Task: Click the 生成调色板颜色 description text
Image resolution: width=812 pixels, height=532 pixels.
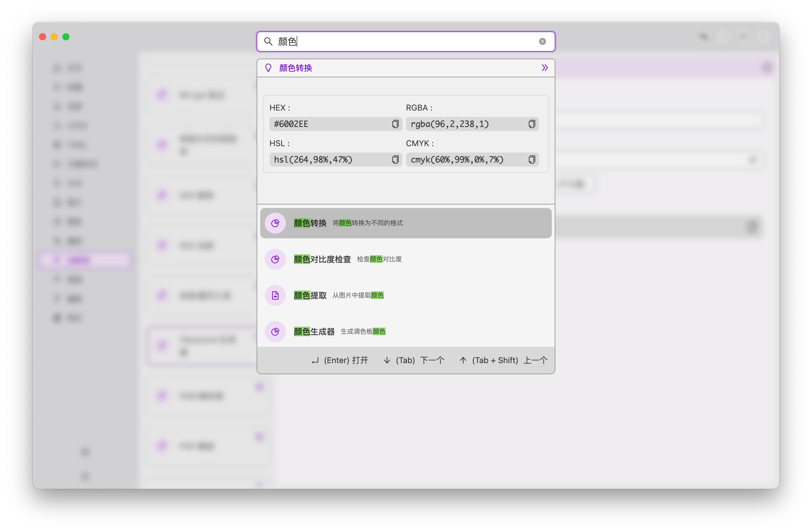Action: [x=363, y=331]
